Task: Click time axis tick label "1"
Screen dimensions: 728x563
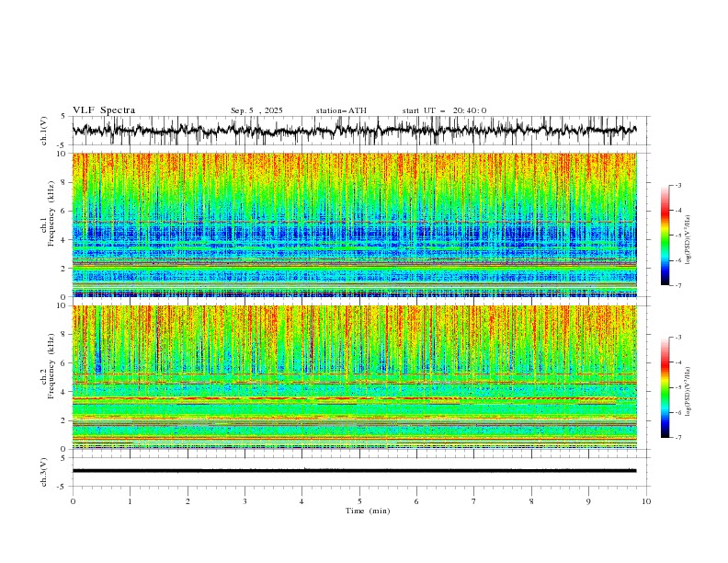Action: (130, 501)
